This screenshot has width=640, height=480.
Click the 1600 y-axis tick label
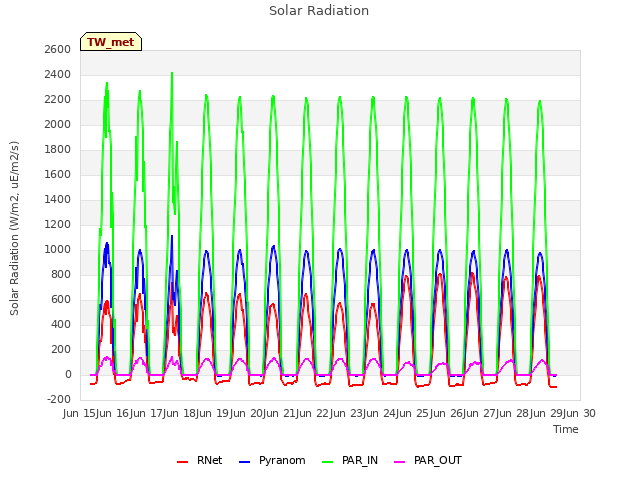[x=58, y=174]
